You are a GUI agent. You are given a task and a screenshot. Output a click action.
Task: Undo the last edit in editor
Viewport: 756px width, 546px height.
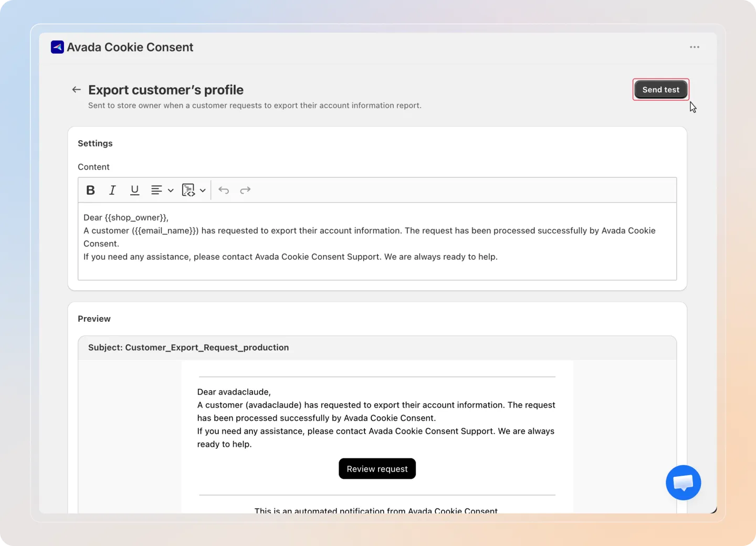[224, 190]
